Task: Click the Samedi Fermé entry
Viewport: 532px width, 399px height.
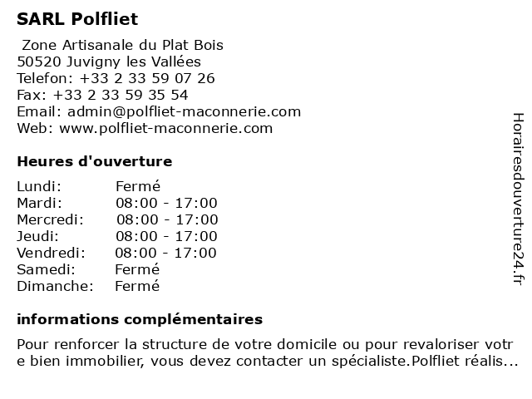Action: pyautogui.click(x=137, y=269)
